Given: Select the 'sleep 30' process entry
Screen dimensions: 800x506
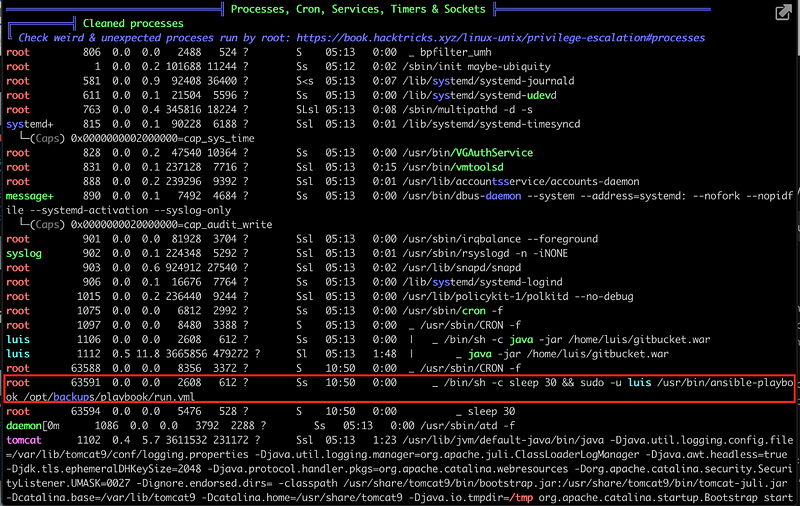Looking at the screenshot, I should (491, 411).
